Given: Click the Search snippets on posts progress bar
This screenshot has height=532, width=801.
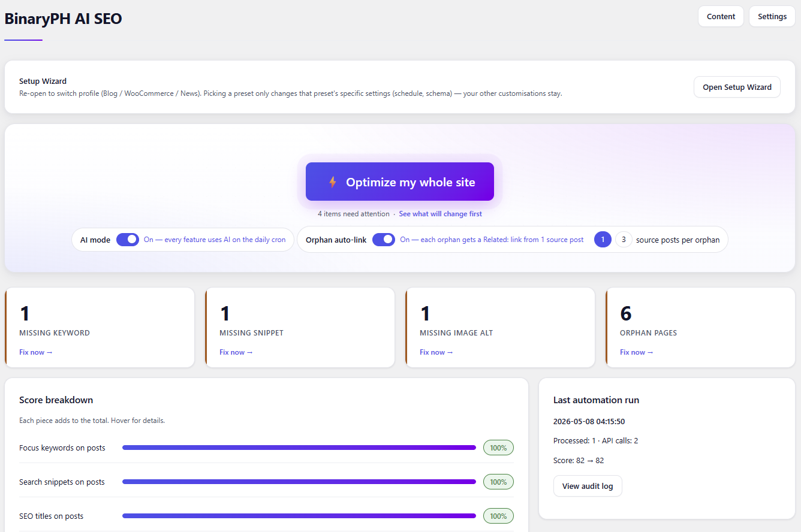Looking at the screenshot, I should [299, 482].
